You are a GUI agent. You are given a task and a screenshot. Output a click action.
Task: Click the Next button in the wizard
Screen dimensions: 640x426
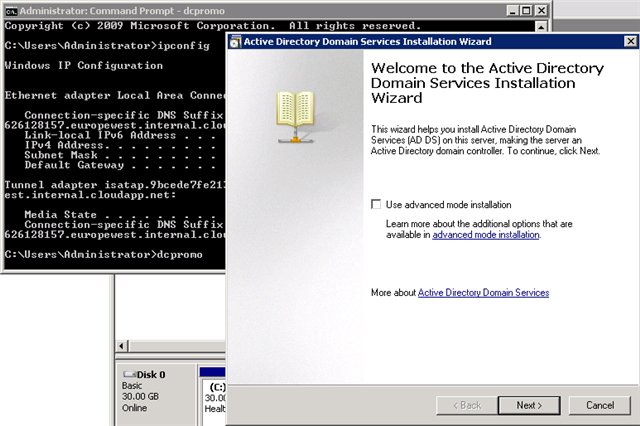tap(529, 405)
